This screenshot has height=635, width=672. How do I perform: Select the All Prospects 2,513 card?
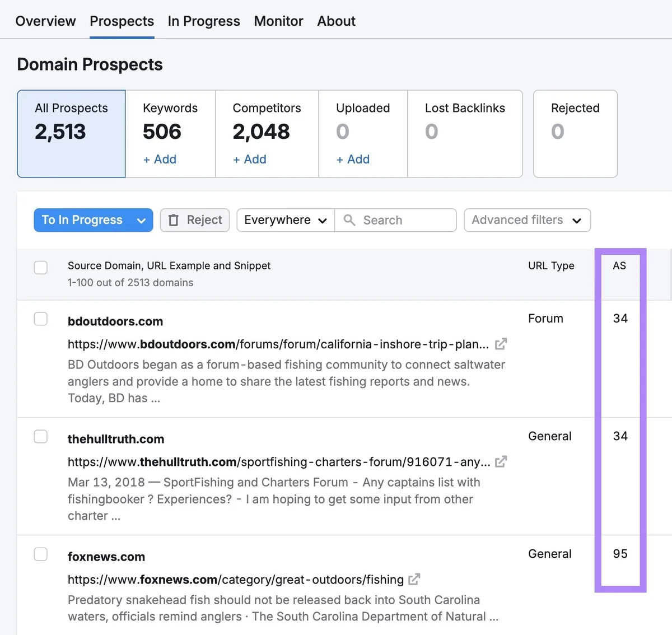[71, 134]
